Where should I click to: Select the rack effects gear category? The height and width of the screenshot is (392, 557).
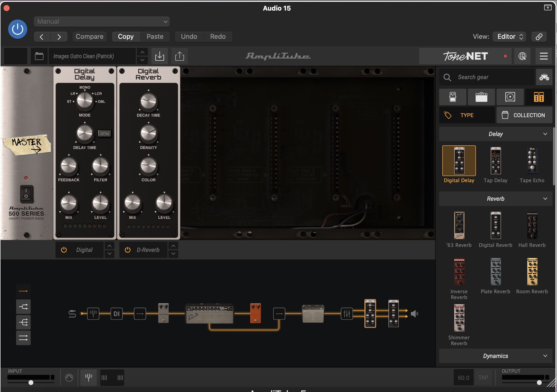539,97
